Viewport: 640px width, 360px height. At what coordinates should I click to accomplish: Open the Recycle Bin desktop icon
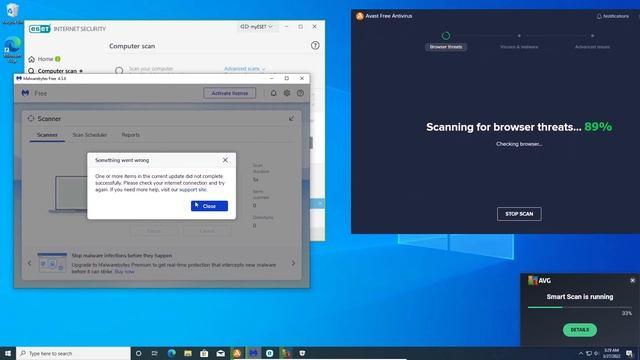click(x=12, y=12)
